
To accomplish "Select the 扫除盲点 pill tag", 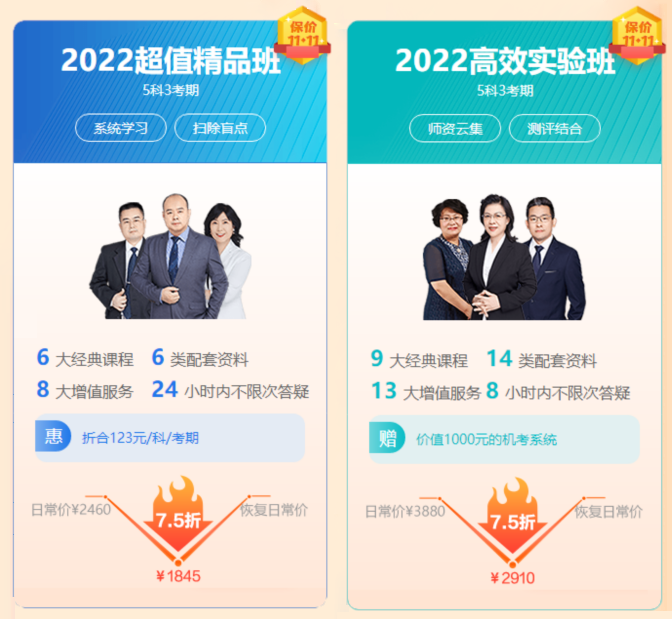I will (220, 128).
